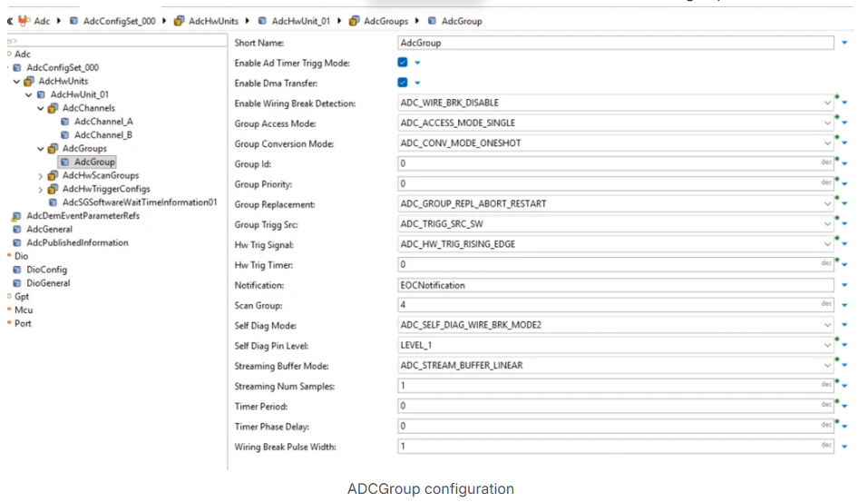Open Short Name field action arrow
868x502 pixels.
[844, 43]
